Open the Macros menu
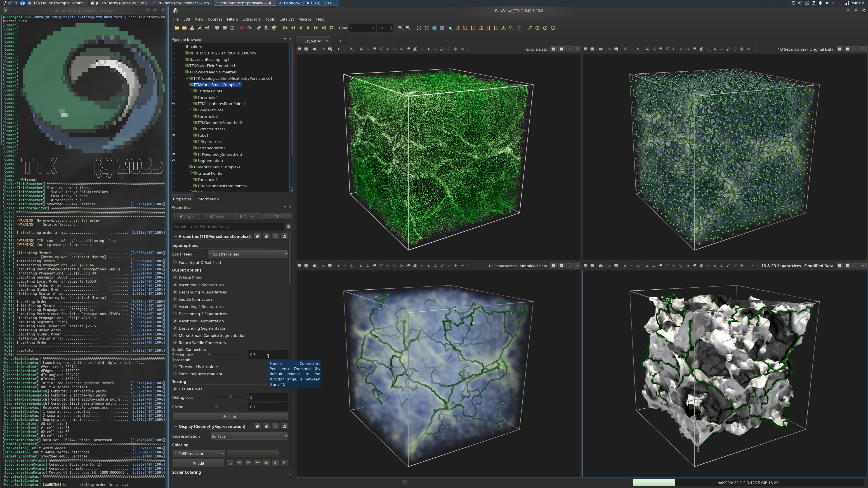Screen dimensions: 868x488 tap(305, 19)
